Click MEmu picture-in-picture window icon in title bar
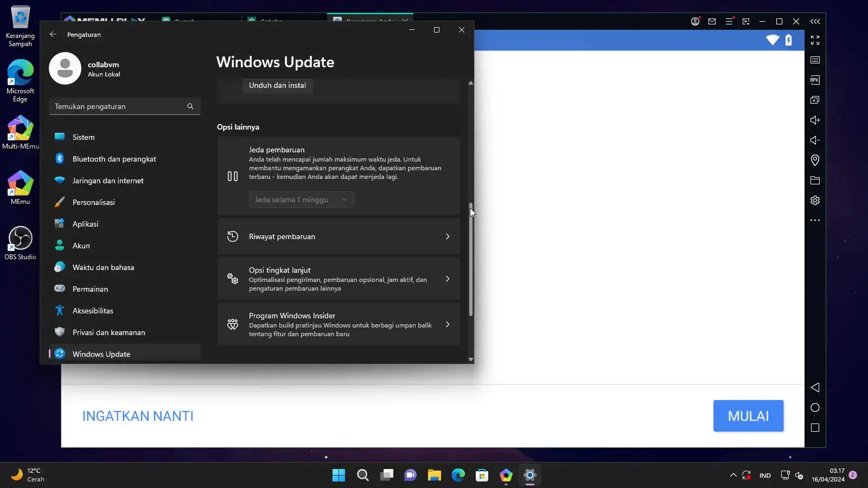 pos(746,22)
